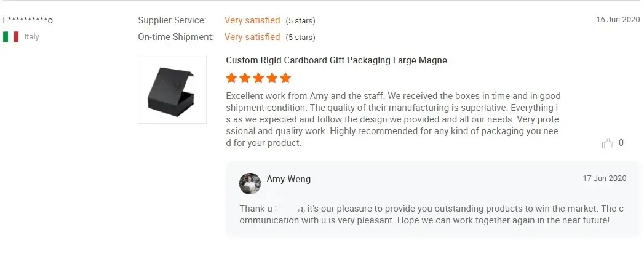The image size is (644, 256).
Task: Click the 16 Jun 2020 review date
Action: (x=618, y=19)
